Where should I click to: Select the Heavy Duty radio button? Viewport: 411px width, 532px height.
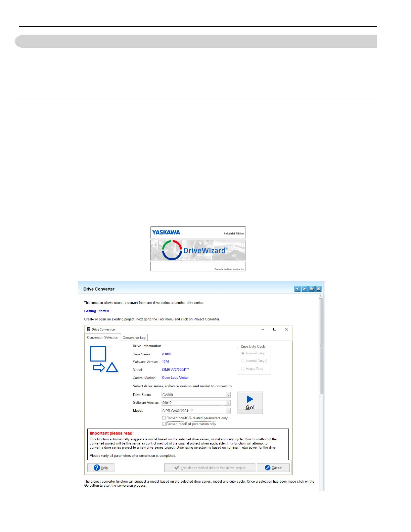click(x=243, y=369)
